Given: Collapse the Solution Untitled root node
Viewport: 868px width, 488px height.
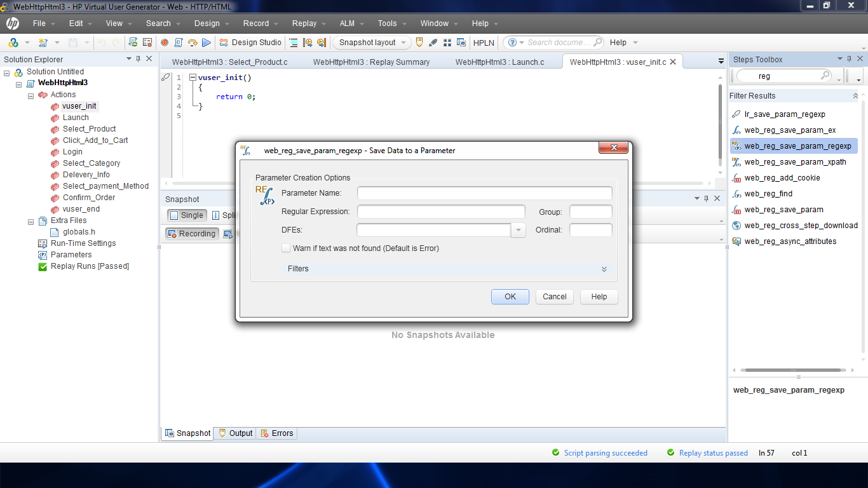Looking at the screenshot, I should [7, 72].
